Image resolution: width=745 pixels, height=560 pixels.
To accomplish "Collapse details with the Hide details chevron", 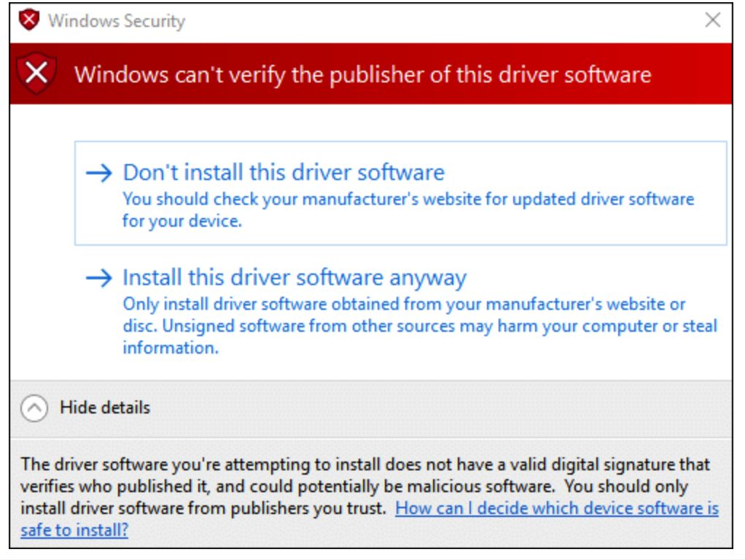I will [x=34, y=408].
